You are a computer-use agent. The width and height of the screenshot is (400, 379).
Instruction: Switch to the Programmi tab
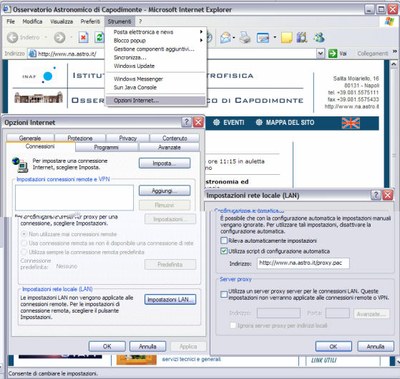click(106, 147)
